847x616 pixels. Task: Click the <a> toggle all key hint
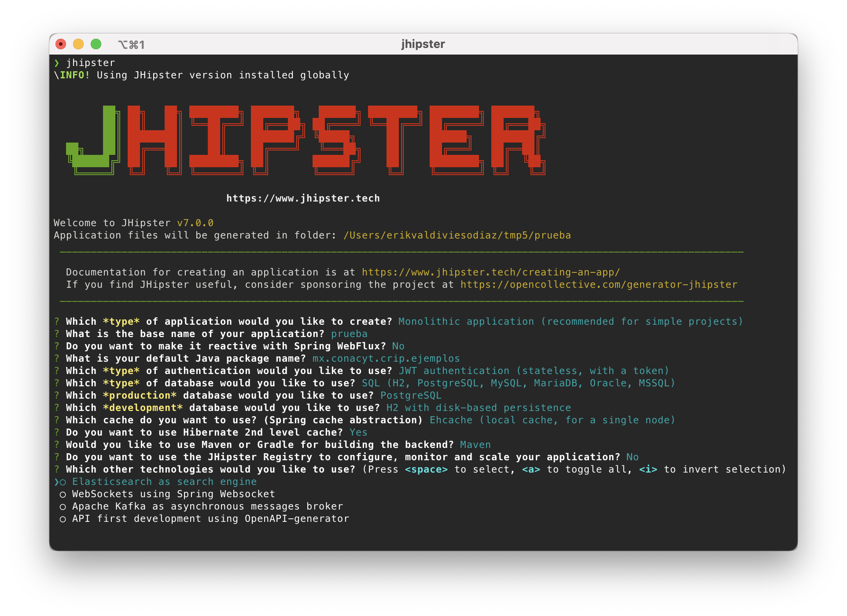(531, 469)
